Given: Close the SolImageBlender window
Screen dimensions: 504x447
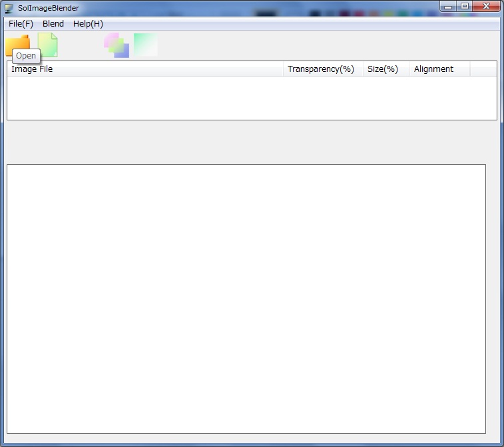Looking at the screenshot, I should click(x=486, y=7).
